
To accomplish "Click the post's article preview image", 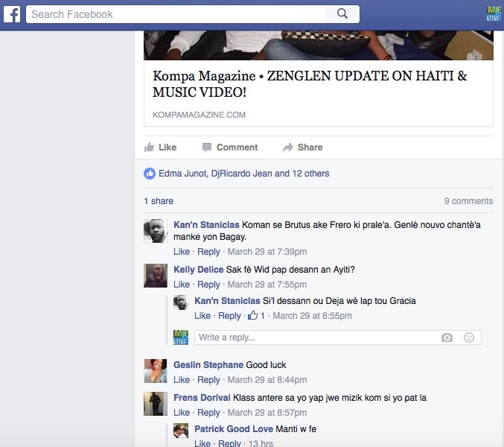I will [x=319, y=45].
